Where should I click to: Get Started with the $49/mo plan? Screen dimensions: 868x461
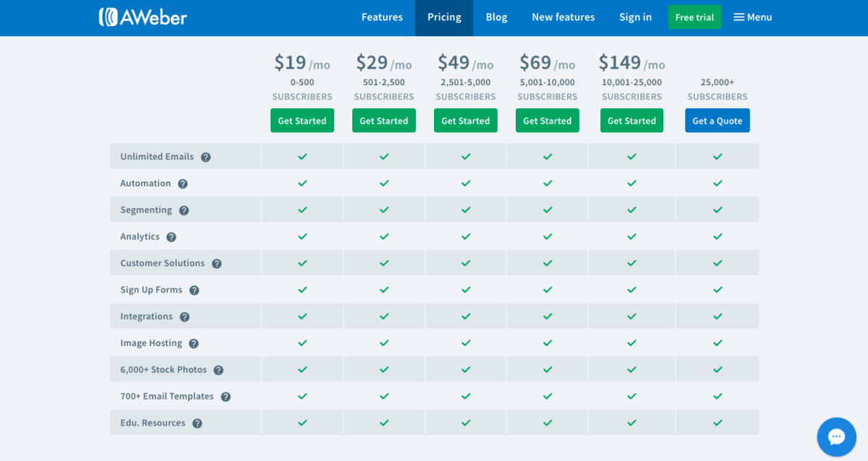click(x=466, y=121)
